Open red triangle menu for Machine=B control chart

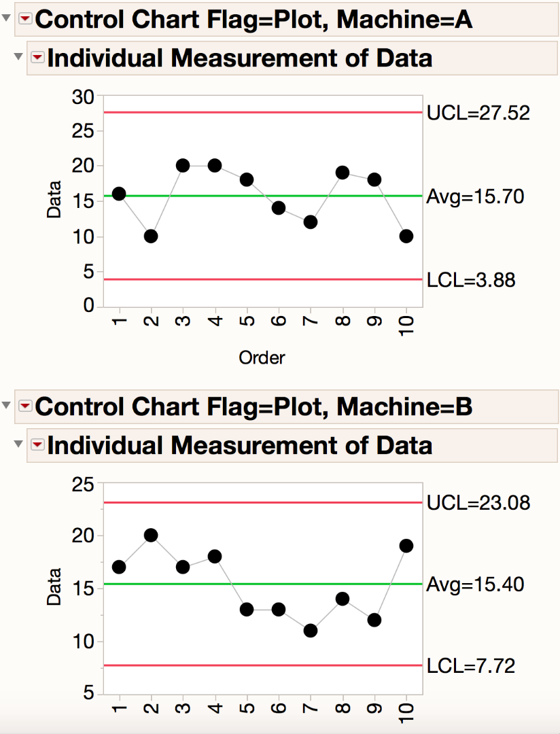(25, 406)
